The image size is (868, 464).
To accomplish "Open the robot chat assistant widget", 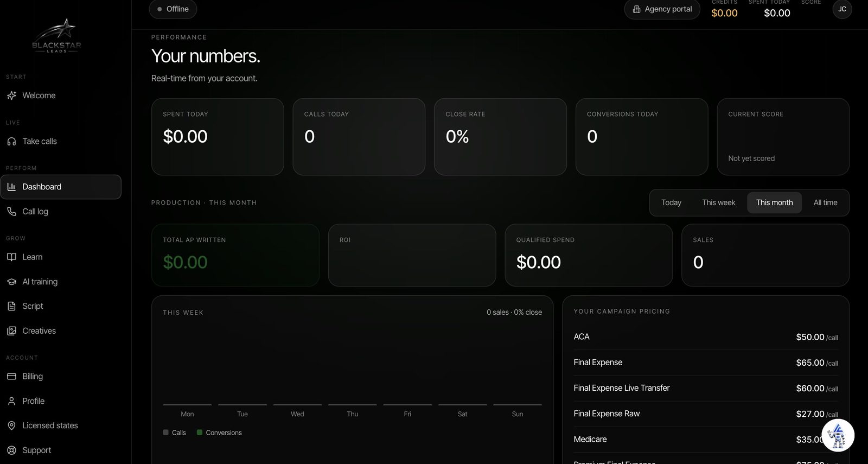I will pos(838,435).
